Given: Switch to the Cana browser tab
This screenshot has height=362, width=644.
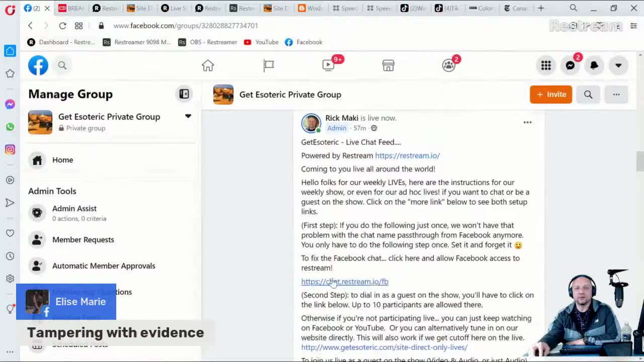Looking at the screenshot, I should (x=516, y=8).
